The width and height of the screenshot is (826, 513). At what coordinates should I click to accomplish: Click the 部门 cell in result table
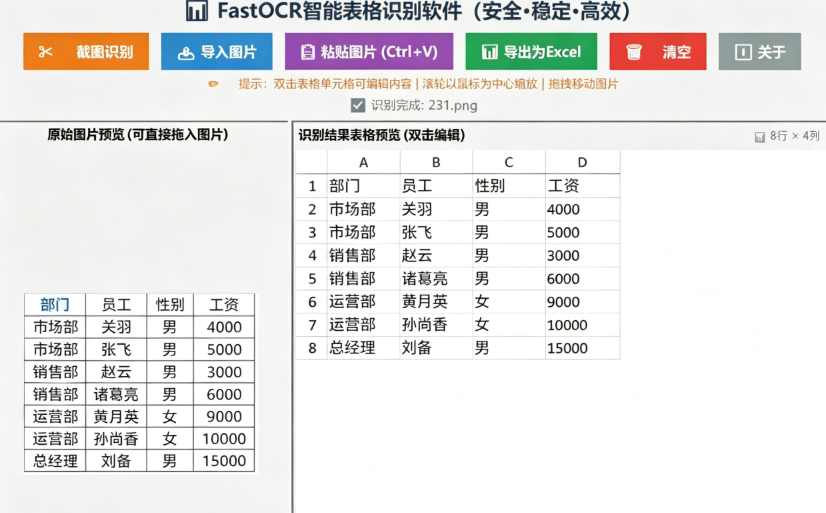coord(363,186)
